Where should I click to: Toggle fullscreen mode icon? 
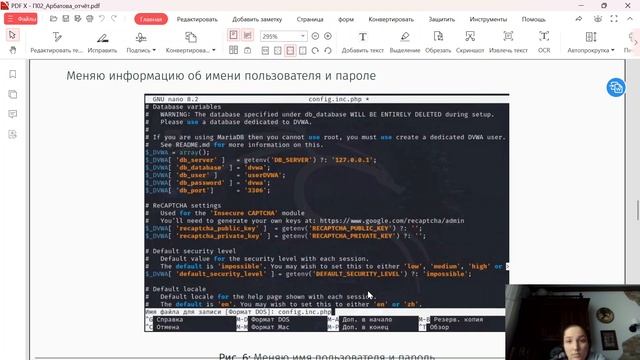coord(614,19)
